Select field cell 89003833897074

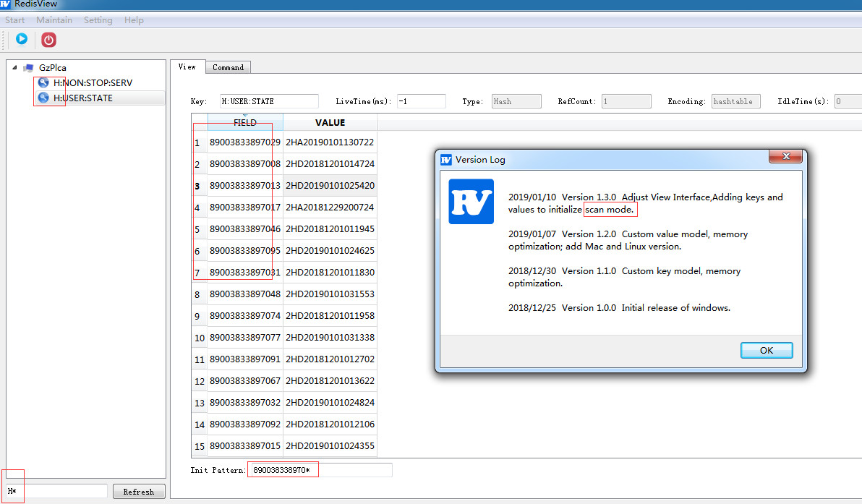[x=245, y=315]
